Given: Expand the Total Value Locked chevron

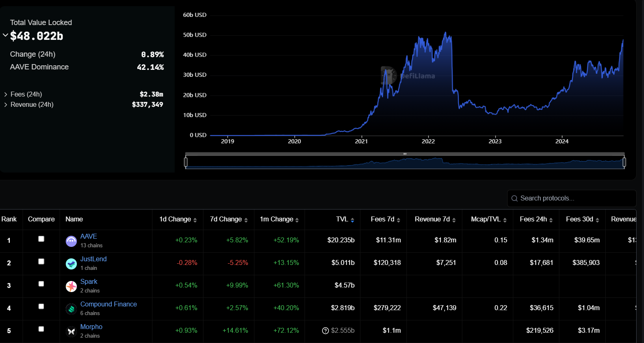Looking at the screenshot, I should pos(5,35).
